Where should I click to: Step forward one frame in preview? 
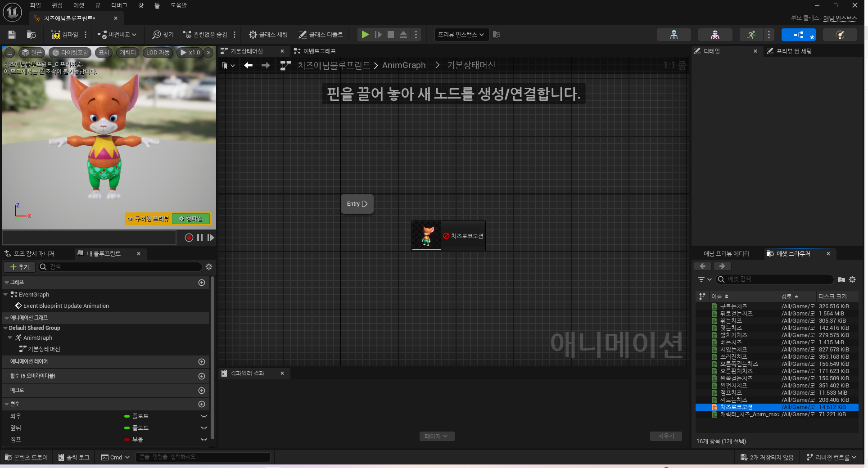tap(210, 238)
